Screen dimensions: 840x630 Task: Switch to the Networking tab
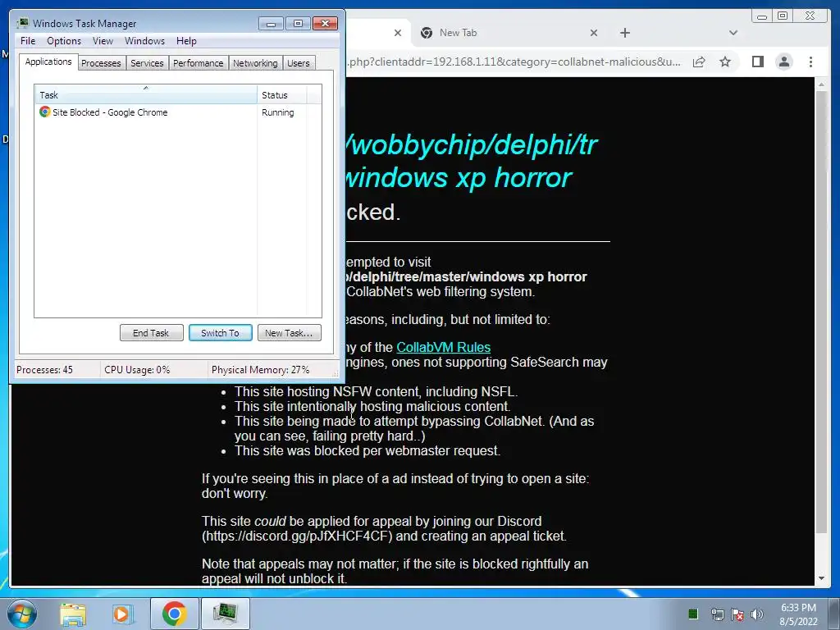coord(255,63)
